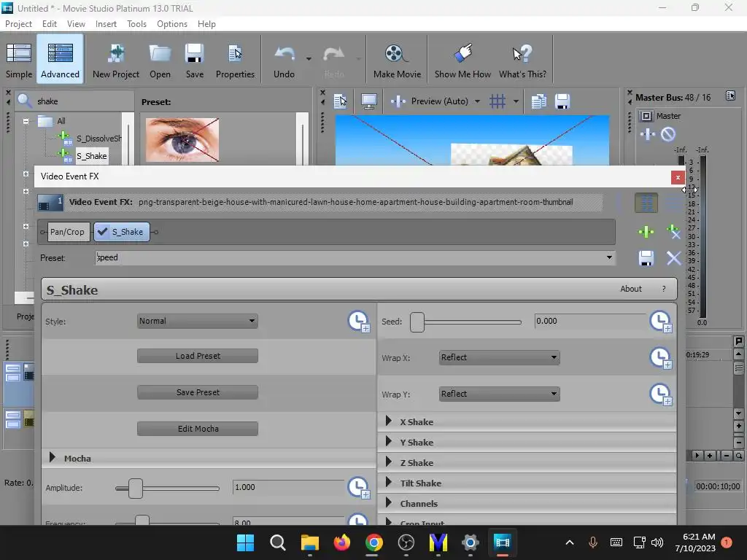The width and height of the screenshot is (747, 560).
Task: Collapse the All tree node
Action: 26,121
